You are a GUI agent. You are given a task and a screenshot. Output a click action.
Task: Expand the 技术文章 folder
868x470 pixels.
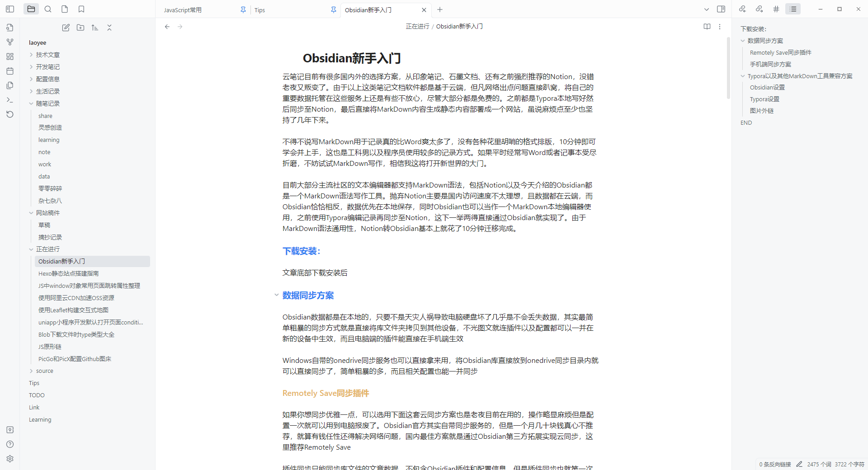click(x=47, y=55)
